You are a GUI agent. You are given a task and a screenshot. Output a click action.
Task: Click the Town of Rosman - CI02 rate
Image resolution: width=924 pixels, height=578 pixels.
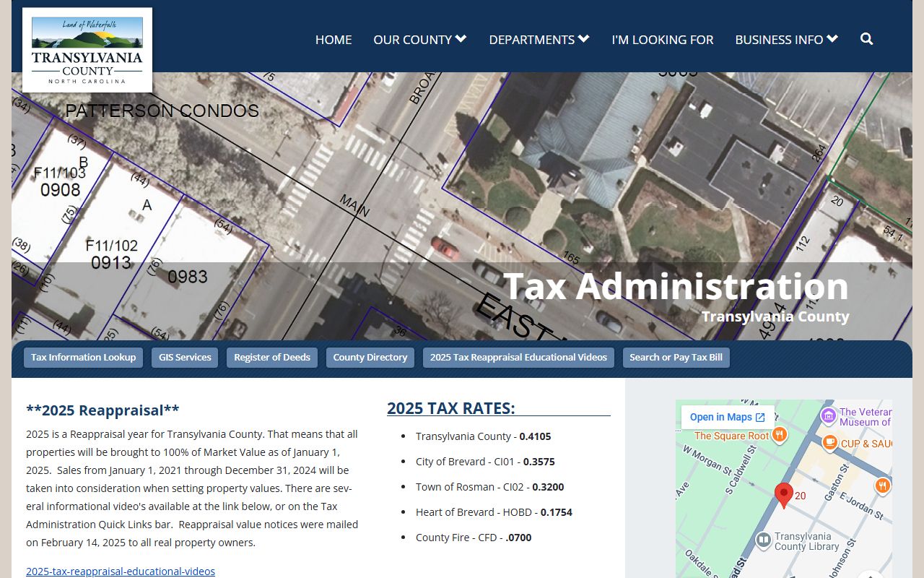[x=490, y=487]
